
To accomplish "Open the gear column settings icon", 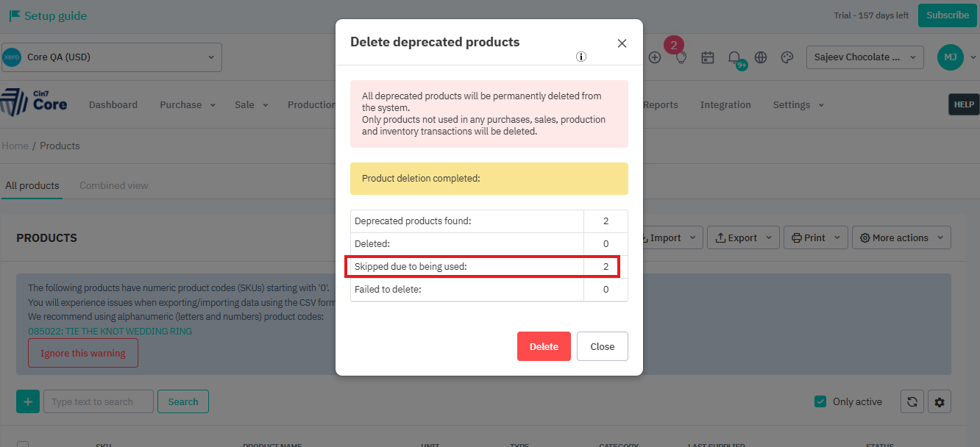I will click(x=940, y=401).
